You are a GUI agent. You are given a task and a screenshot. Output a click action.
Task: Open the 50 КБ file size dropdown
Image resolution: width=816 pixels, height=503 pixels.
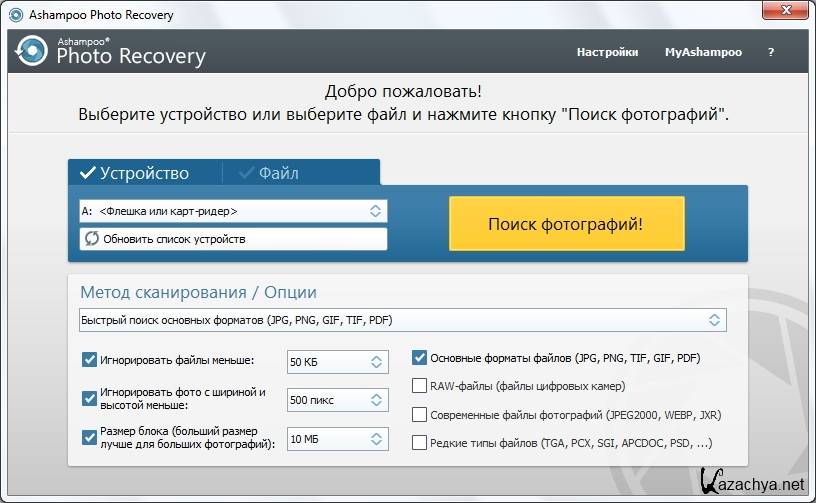pyautogui.click(x=337, y=361)
